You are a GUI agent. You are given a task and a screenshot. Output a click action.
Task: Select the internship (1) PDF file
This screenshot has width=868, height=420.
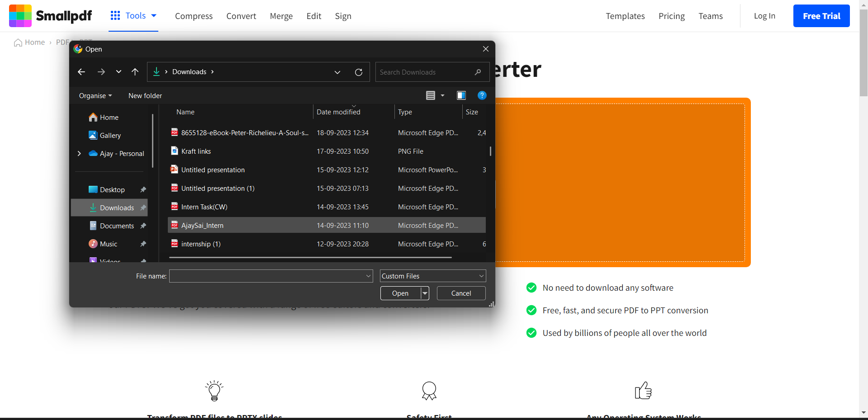tap(327, 244)
